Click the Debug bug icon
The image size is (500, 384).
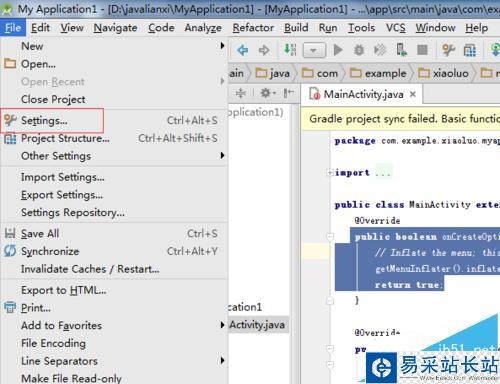(x=359, y=50)
